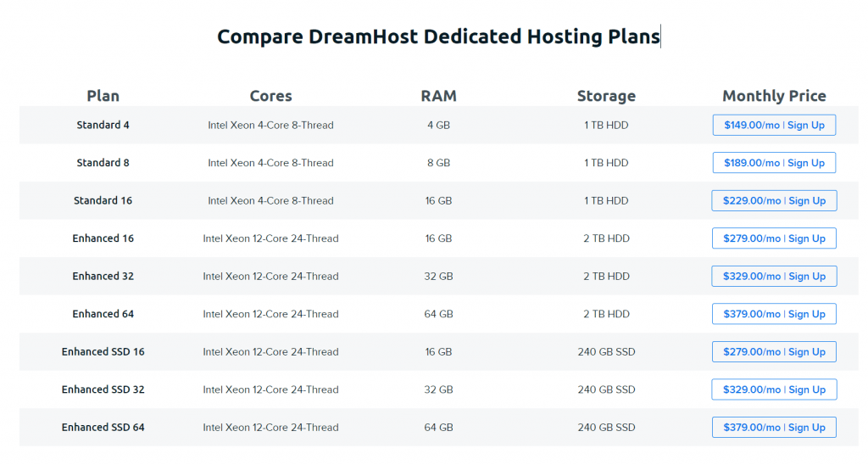Screen dimensions: 868x465
Task: Click the Storage column header
Action: 606,96
